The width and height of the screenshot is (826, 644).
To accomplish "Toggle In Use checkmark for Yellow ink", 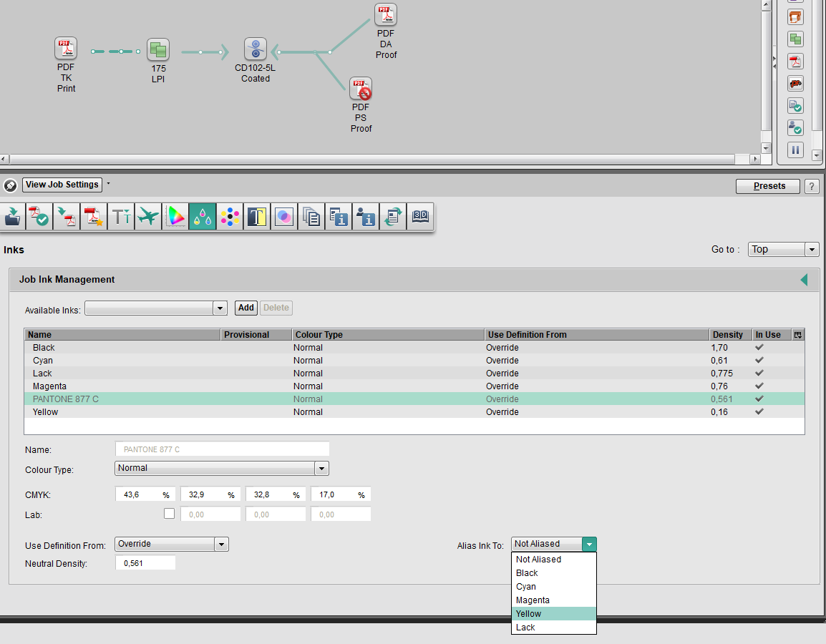I will [759, 412].
